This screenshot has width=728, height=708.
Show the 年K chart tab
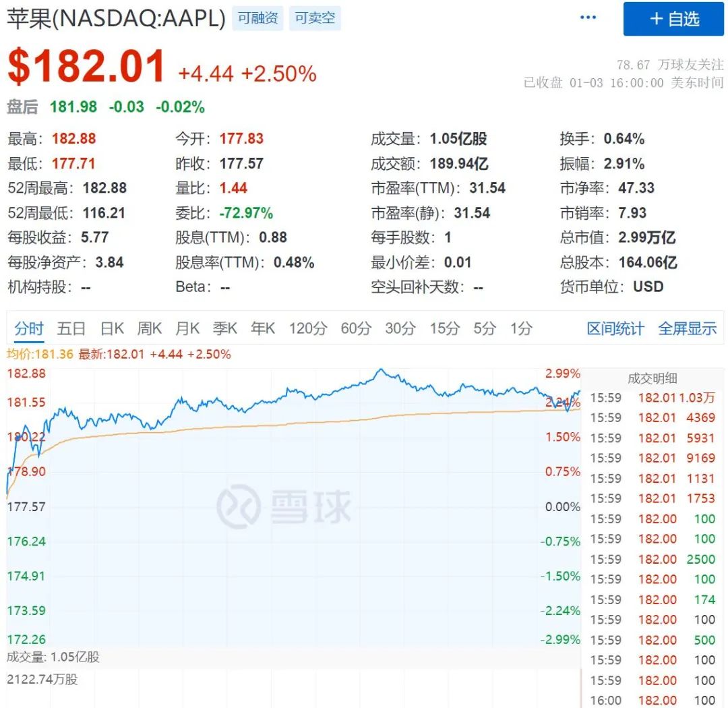263,328
